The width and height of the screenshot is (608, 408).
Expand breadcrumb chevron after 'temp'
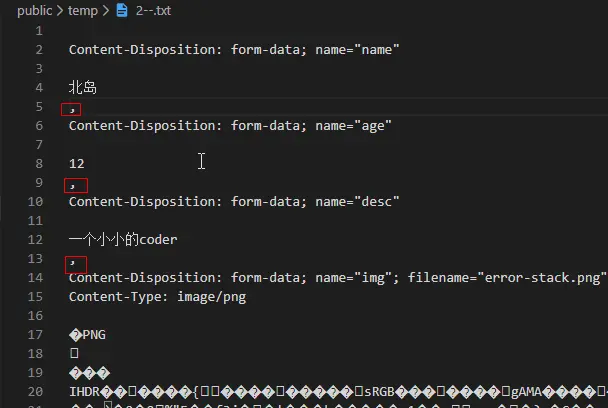pos(106,10)
